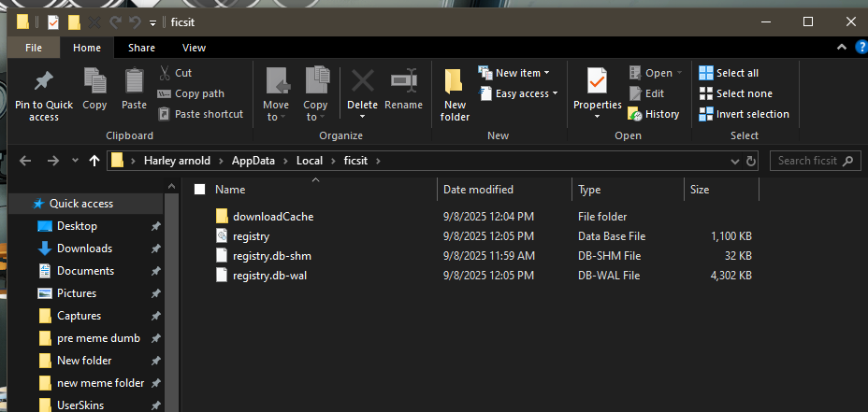Image resolution: width=868 pixels, height=412 pixels.
Task: Switch to the Share ribbon tab
Action: (x=142, y=48)
